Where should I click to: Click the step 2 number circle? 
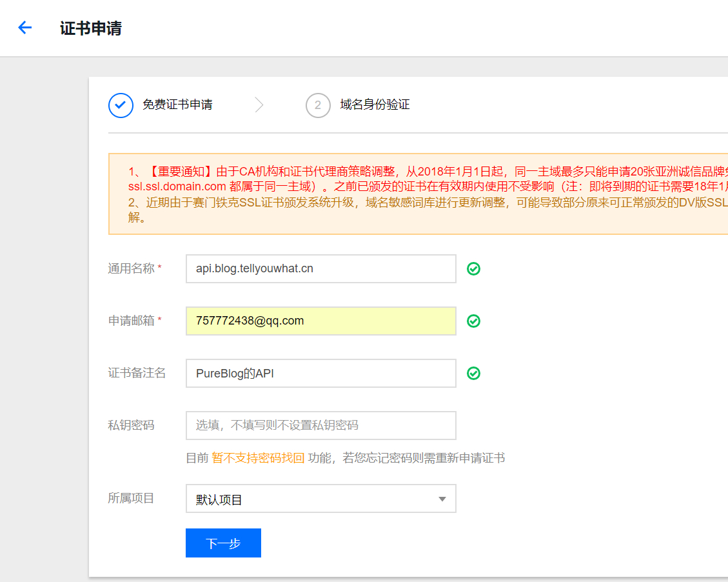point(318,105)
